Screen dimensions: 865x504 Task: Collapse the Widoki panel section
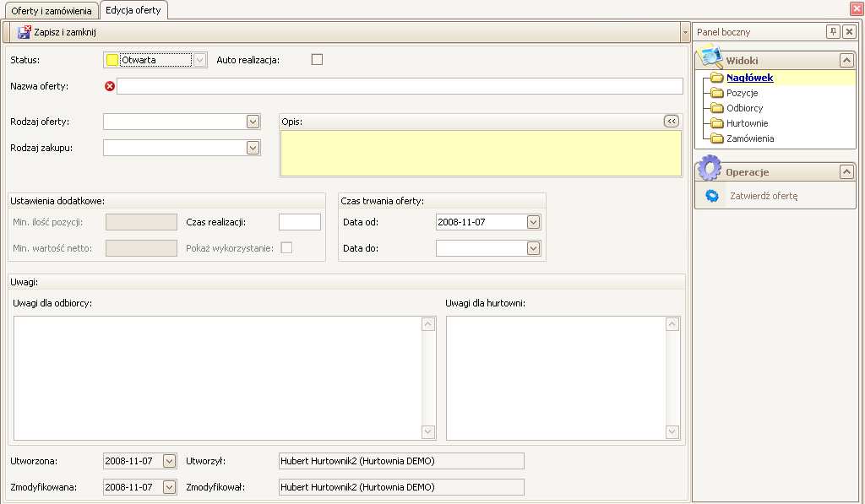click(846, 60)
